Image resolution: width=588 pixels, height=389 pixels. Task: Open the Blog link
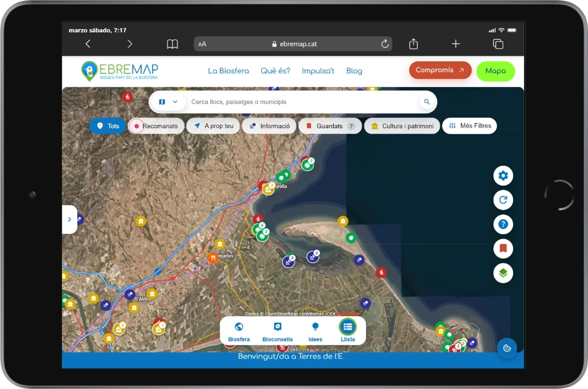point(354,71)
